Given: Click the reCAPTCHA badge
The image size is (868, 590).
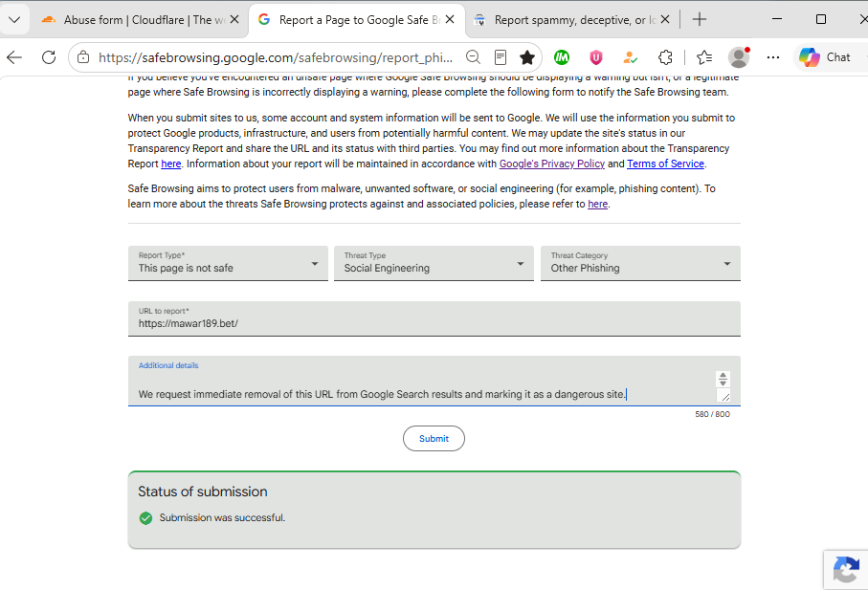Looking at the screenshot, I should [x=846, y=570].
